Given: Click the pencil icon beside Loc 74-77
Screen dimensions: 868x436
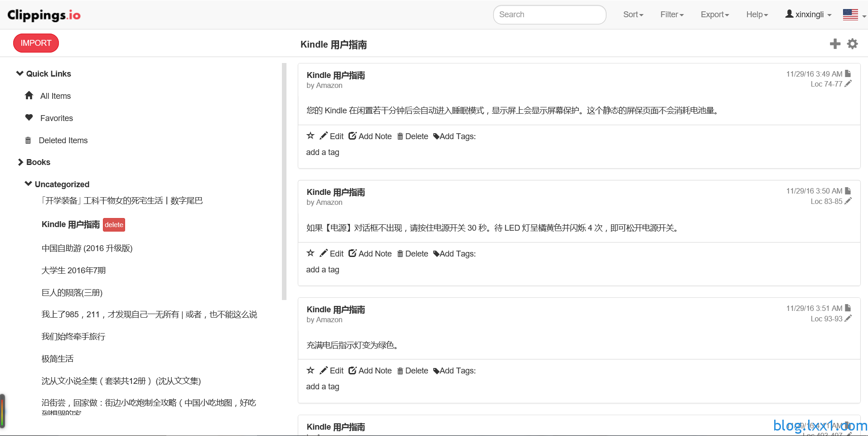Looking at the screenshot, I should coord(848,84).
